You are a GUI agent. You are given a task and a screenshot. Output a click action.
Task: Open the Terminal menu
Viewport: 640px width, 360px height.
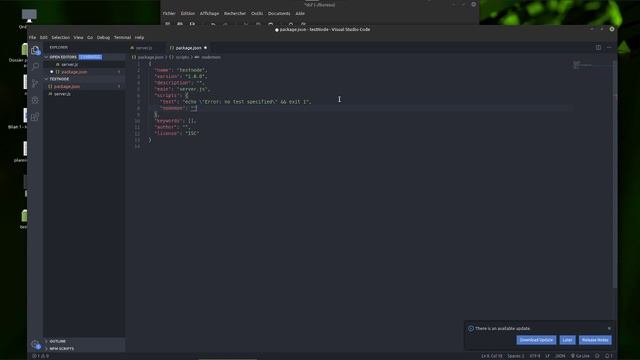click(122, 38)
